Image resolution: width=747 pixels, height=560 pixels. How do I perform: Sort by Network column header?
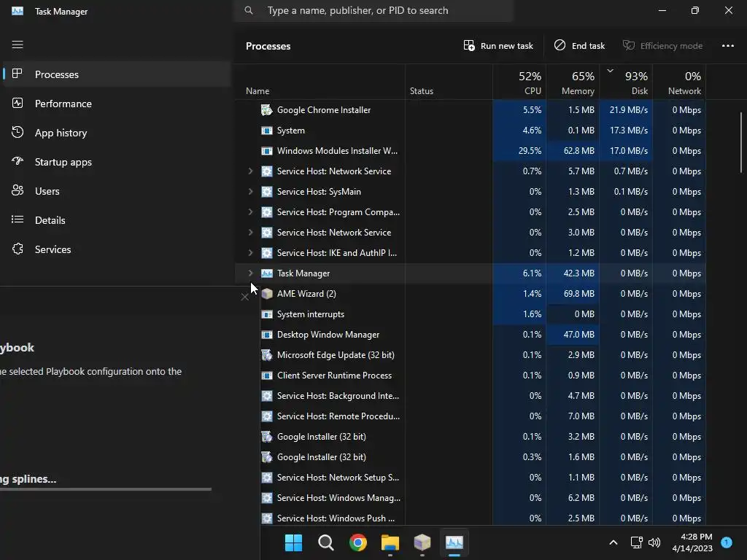pos(679,82)
